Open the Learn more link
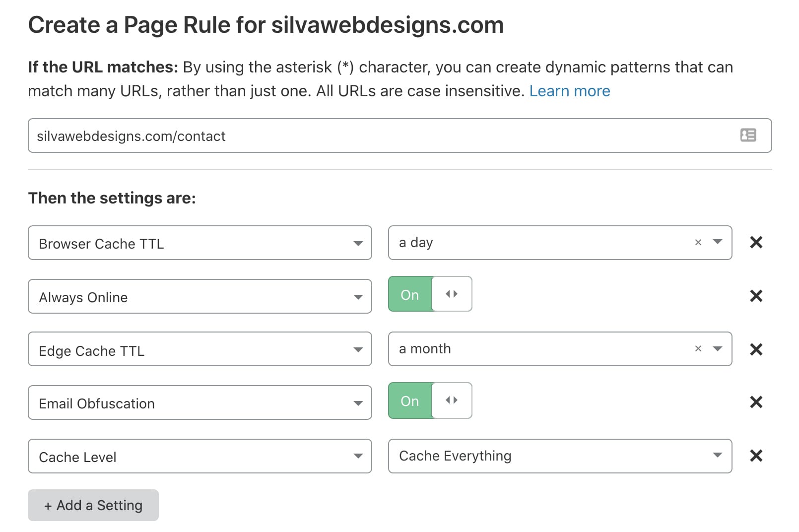Image resolution: width=799 pixels, height=532 pixels. click(570, 91)
